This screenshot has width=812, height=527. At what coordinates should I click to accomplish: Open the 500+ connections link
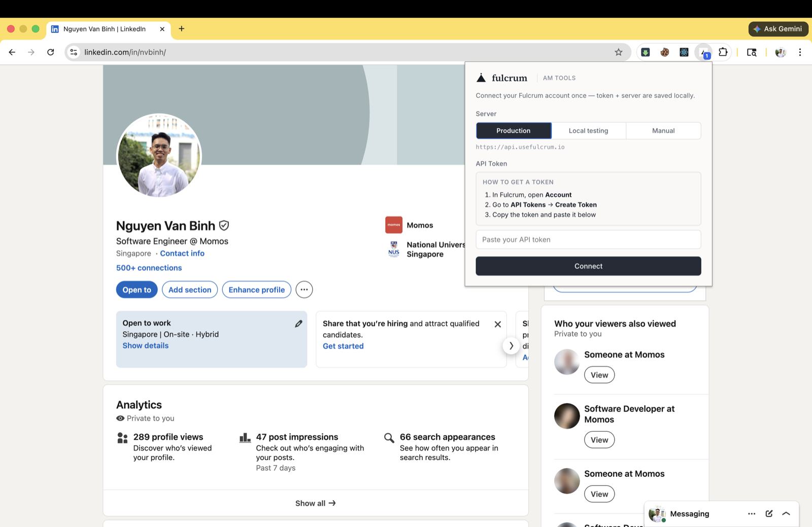(149, 268)
